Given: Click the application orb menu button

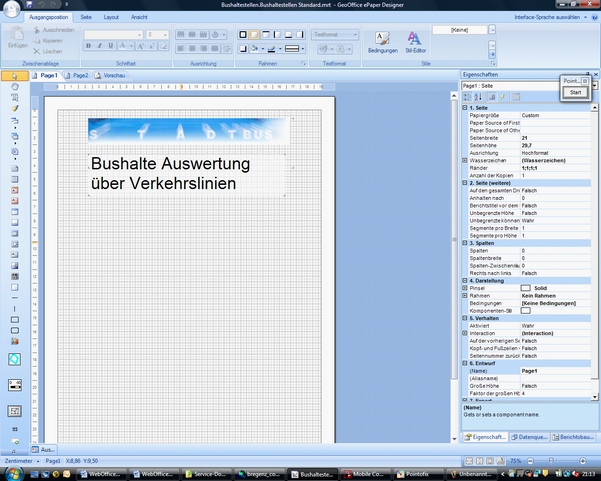Looking at the screenshot, I should [11, 10].
